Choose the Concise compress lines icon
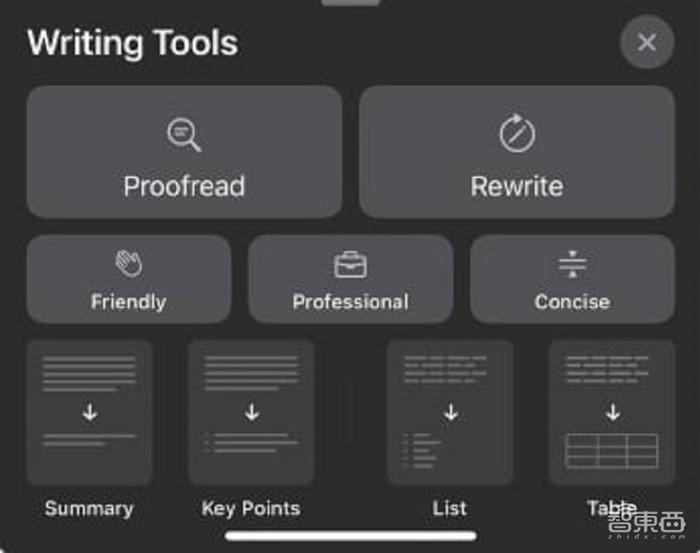Screen dimensions: 700x553 572,264
